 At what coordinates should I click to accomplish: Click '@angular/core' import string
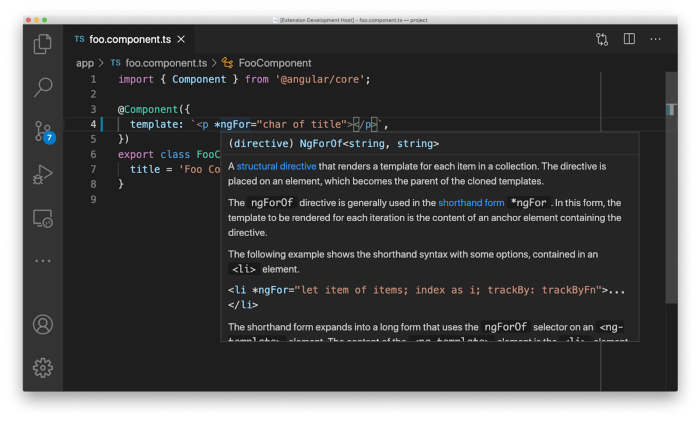[x=320, y=79]
